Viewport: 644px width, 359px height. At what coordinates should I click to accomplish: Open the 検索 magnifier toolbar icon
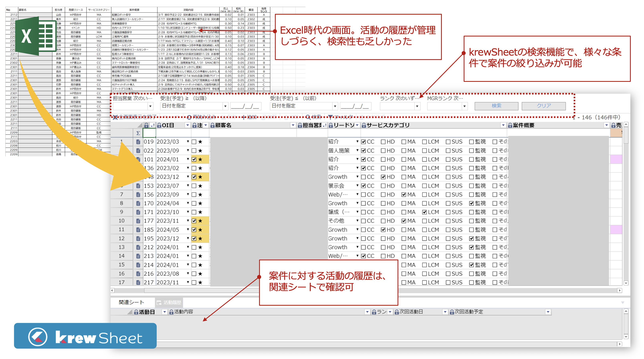click(308, 117)
